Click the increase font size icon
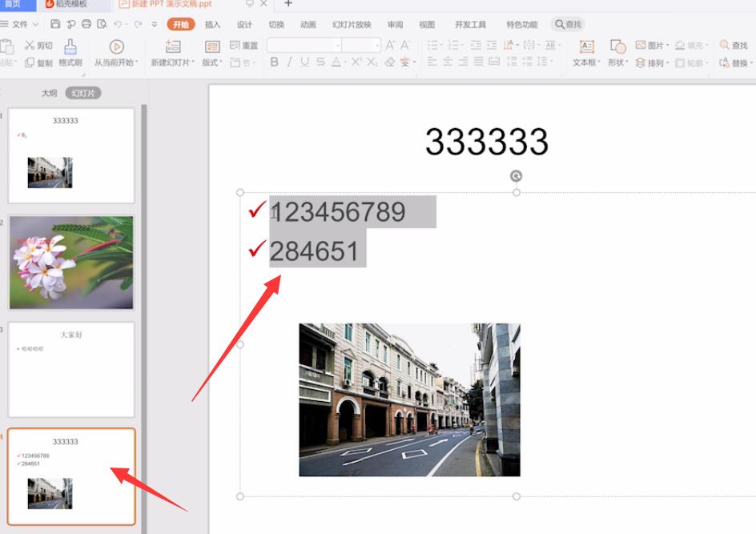Image resolution: width=756 pixels, height=534 pixels. click(390, 46)
